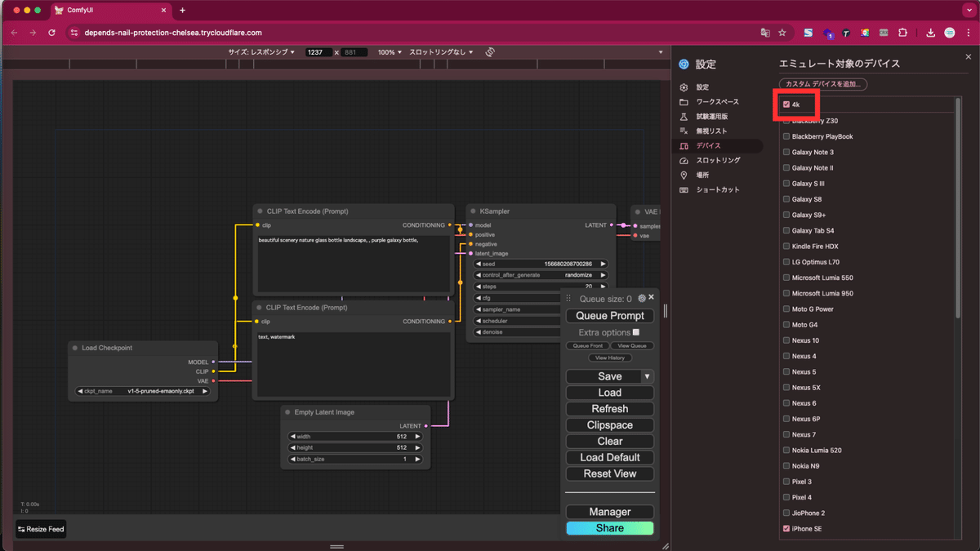
Task: Open a new browser tab
Action: (182, 10)
